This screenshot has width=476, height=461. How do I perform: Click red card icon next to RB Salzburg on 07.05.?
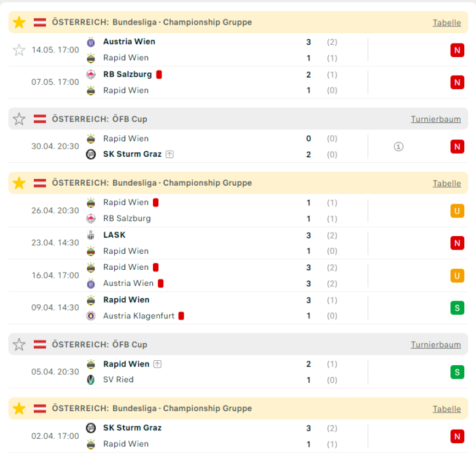pyautogui.click(x=159, y=74)
